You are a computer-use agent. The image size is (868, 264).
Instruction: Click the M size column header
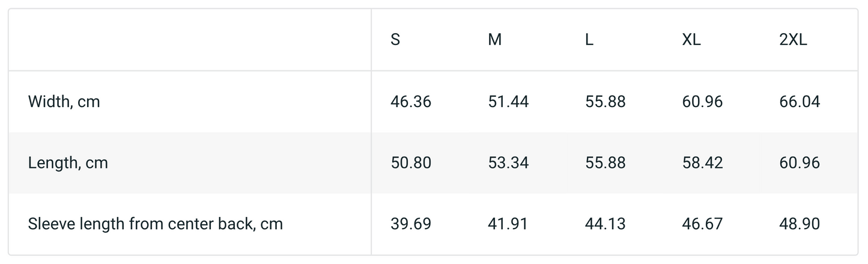(x=494, y=40)
